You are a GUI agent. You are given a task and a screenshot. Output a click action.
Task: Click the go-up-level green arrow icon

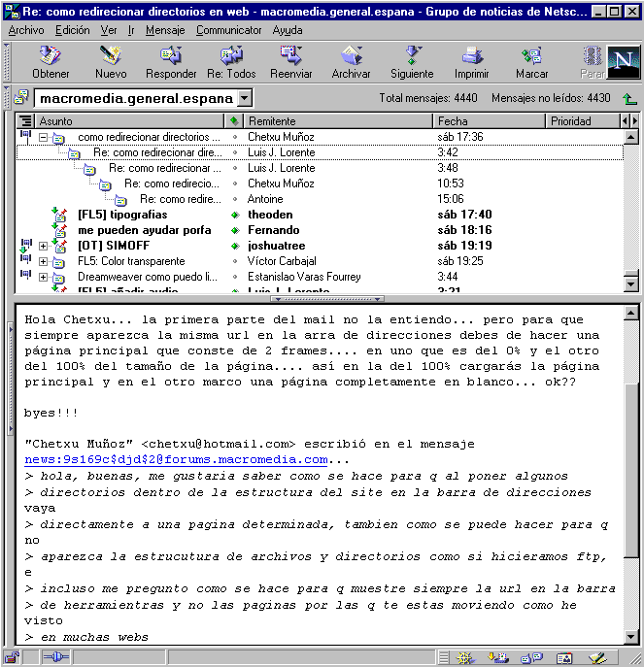tap(629, 99)
